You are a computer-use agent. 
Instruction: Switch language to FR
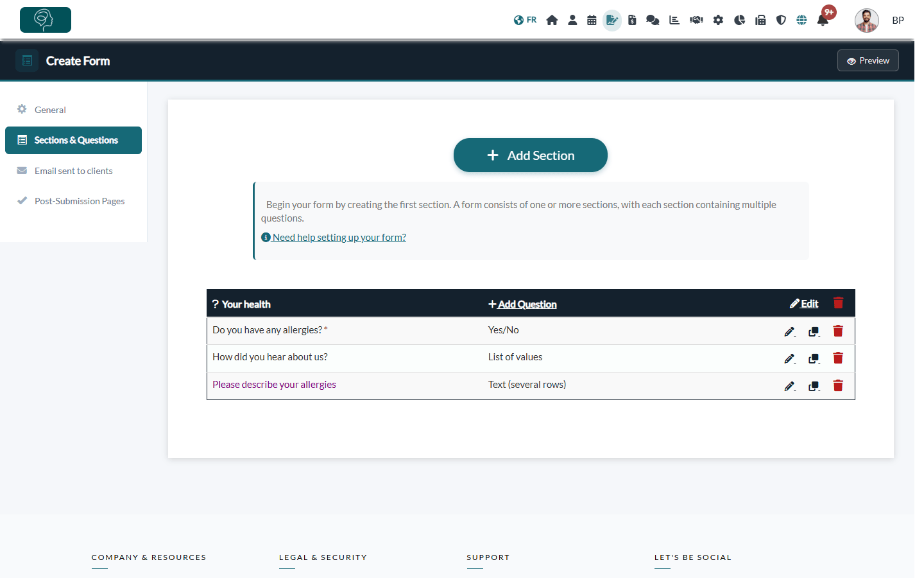525,20
